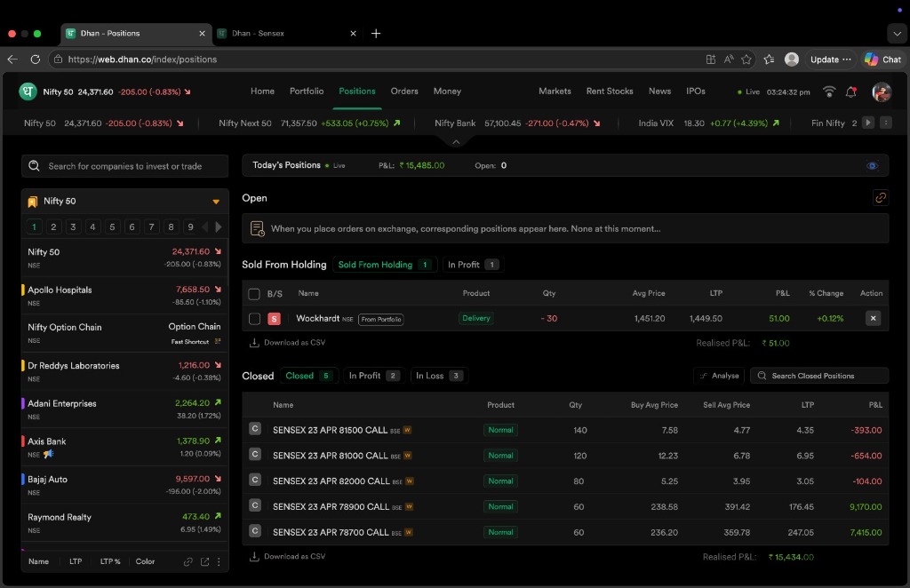This screenshot has width=910, height=588.
Task: Sort watchlist by Name
Action: (38, 562)
